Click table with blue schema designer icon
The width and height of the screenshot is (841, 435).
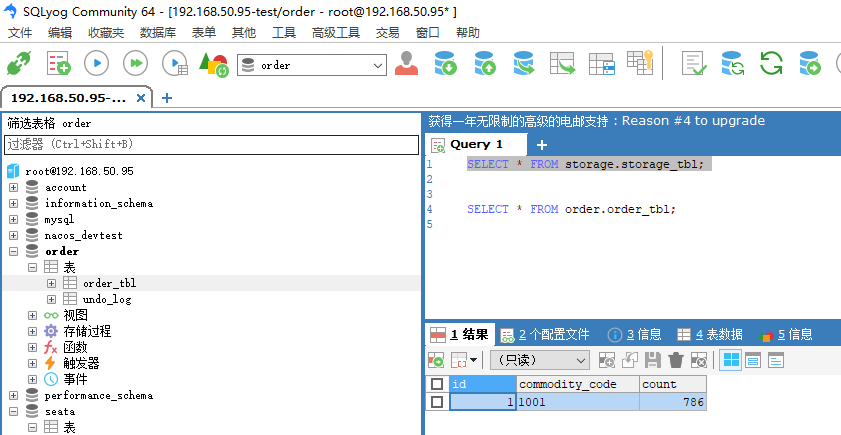tap(601, 63)
